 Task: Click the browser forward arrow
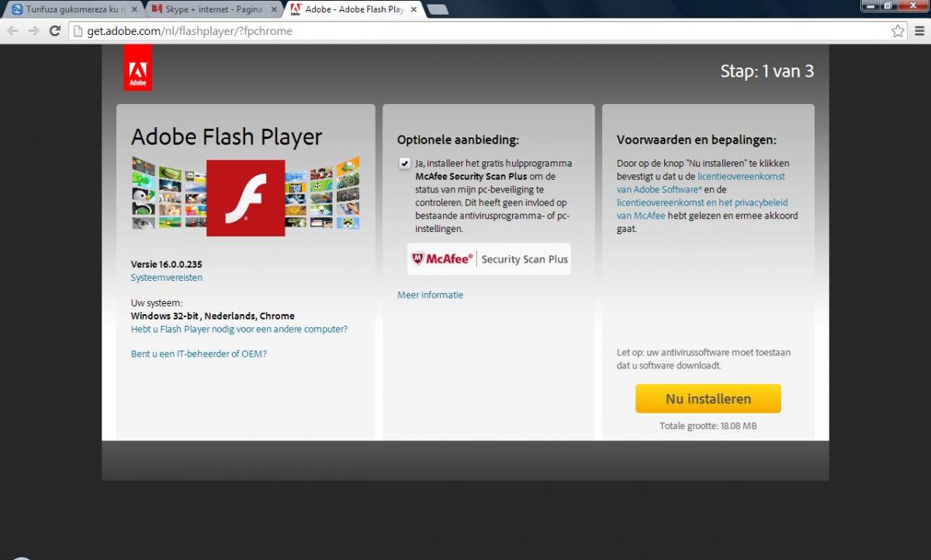pyautogui.click(x=33, y=31)
